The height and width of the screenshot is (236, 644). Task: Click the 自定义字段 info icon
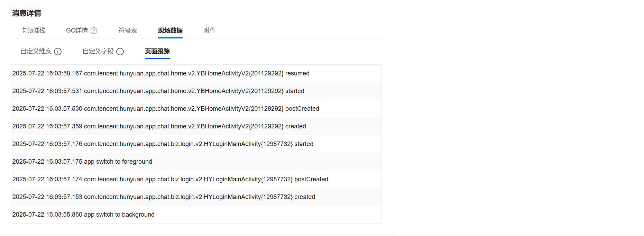point(120,52)
